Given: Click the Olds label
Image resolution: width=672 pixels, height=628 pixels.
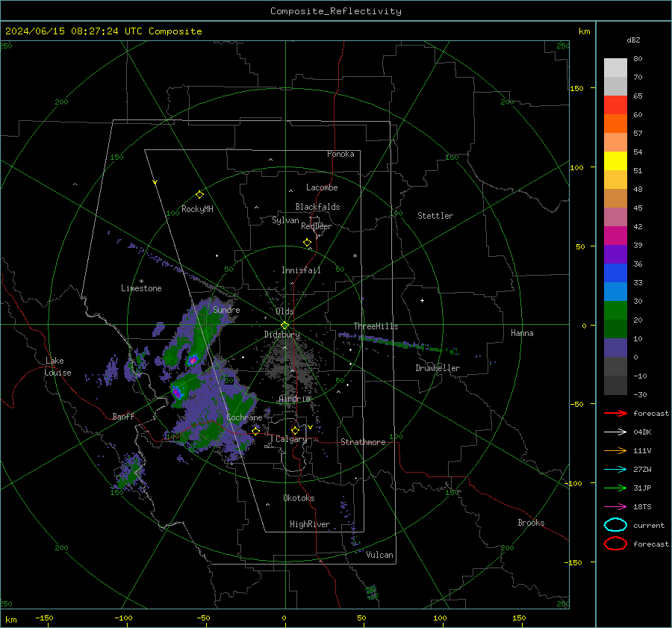Looking at the screenshot, I should point(284,311).
